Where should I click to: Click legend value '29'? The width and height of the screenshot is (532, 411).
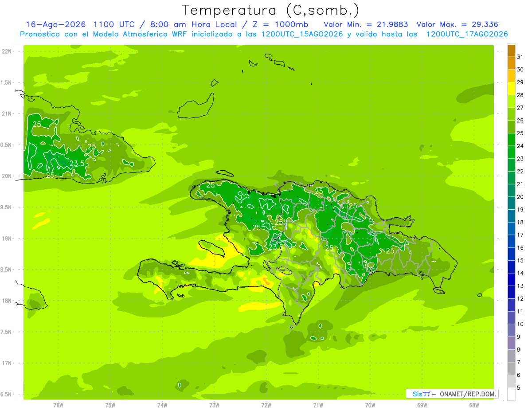tap(520, 82)
